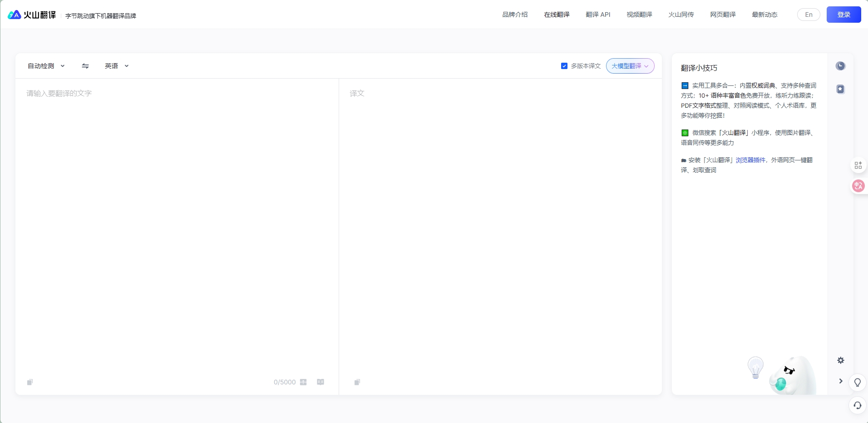This screenshot has height=423, width=868.
Task: Collapse the tips panel with chevron arrow
Action: pos(840,381)
